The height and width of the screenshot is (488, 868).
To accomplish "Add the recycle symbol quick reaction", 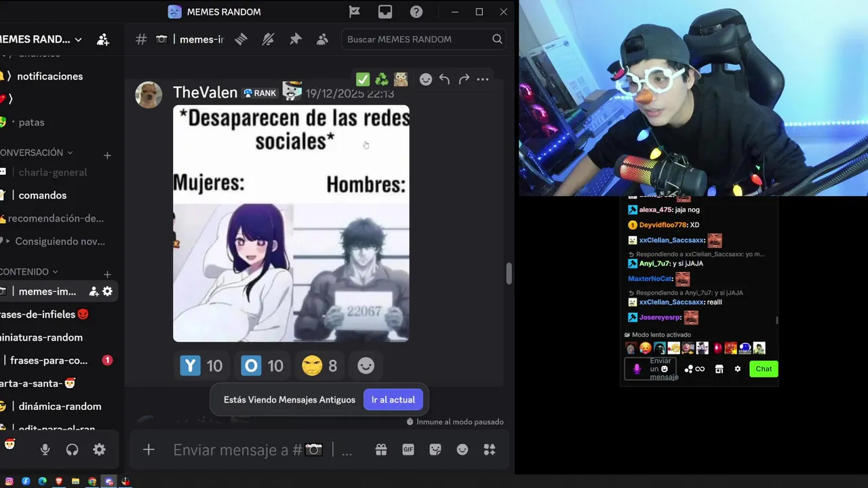I will (x=382, y=79).
